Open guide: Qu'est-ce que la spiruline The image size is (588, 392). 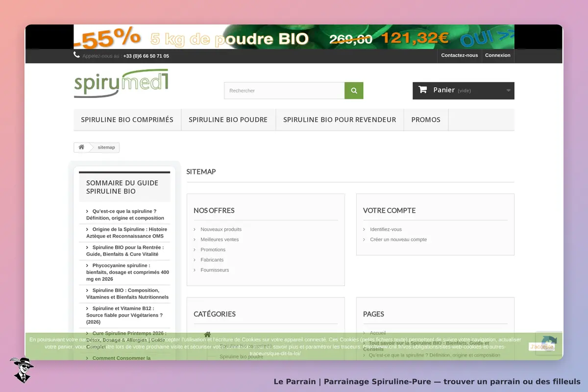[125, 215]
